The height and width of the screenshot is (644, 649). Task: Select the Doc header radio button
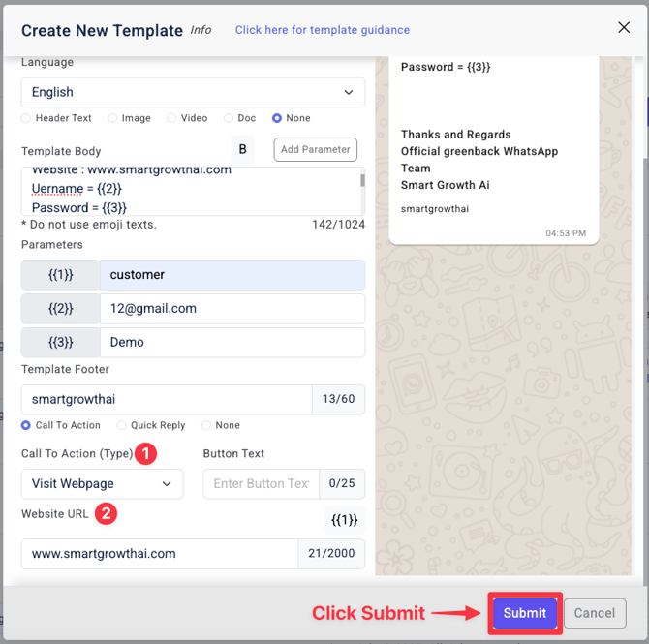pyautogui.click(x=229, y=118)
